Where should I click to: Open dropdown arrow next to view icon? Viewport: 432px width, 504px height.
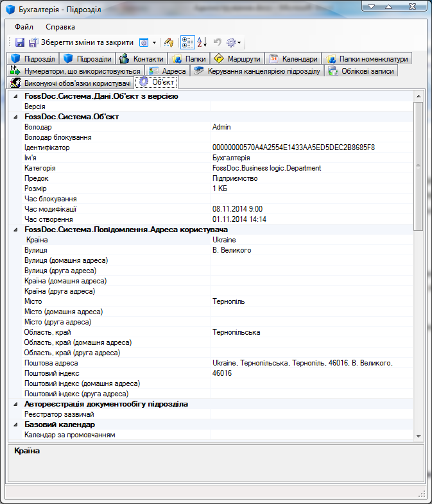[155, 42]
